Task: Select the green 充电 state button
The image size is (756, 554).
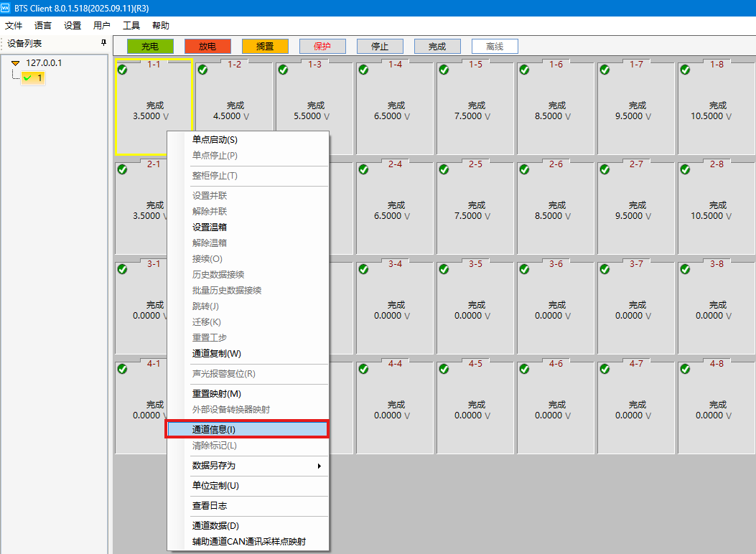Action: click(x=149, y=45)
